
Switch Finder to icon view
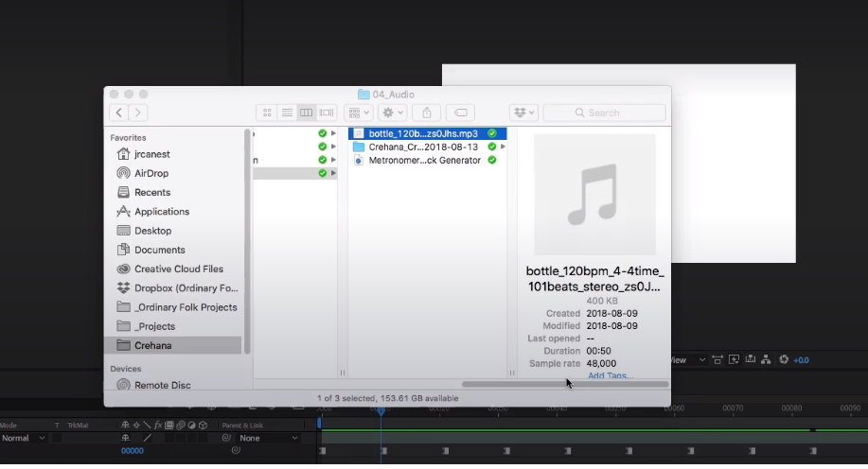tap(267, 113)
